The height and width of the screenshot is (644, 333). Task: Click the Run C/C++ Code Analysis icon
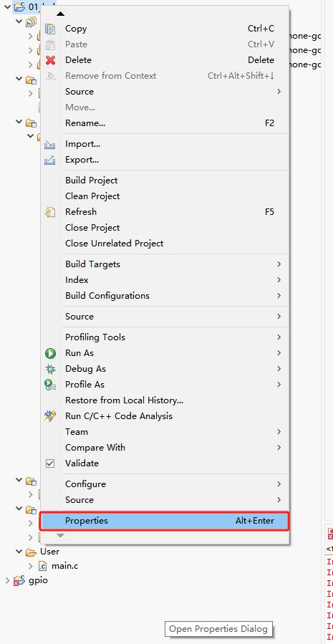pos(50,416)
